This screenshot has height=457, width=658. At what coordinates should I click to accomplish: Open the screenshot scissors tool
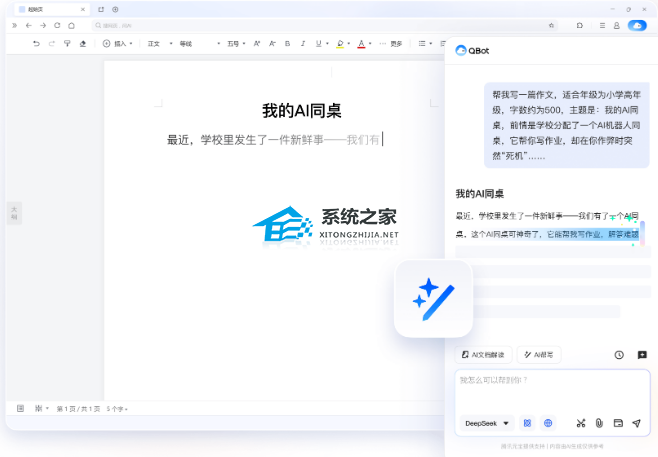581,423
